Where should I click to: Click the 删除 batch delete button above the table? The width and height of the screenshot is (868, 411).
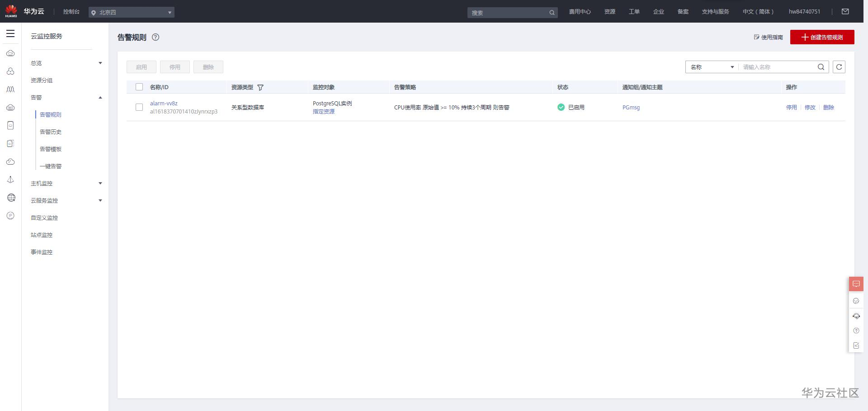click(208, 67)
